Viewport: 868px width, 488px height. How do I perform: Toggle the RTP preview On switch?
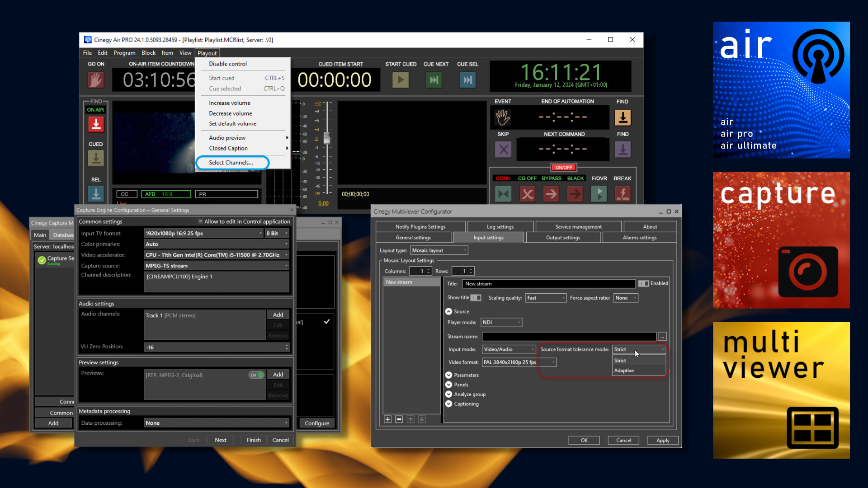(x=256, y=375)
